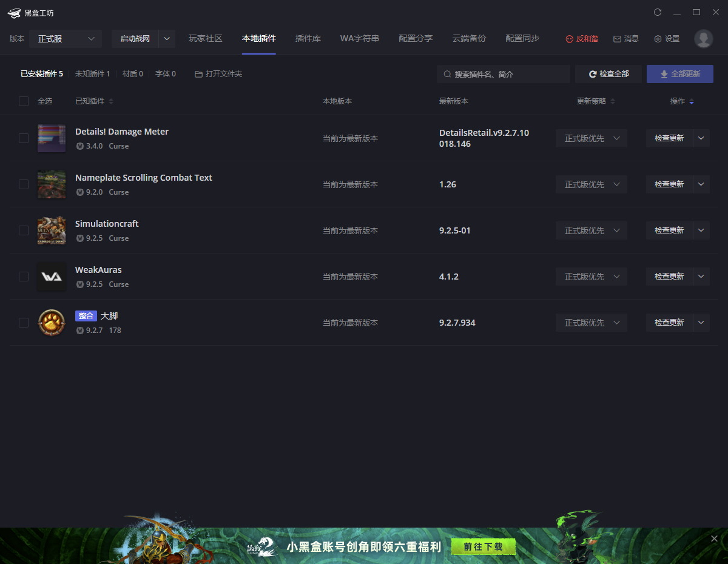Focus the 搜索插件名、简介 search field
Image resolution: width=728 pixels, height=564 pixels.
[504, 74]
